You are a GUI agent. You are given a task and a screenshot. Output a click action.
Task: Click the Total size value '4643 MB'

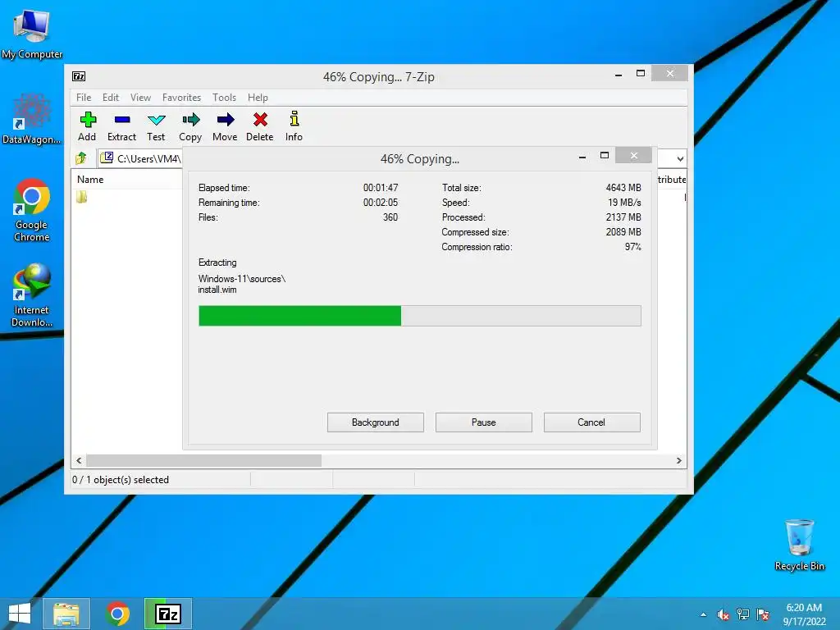click(x=623, y=188)
